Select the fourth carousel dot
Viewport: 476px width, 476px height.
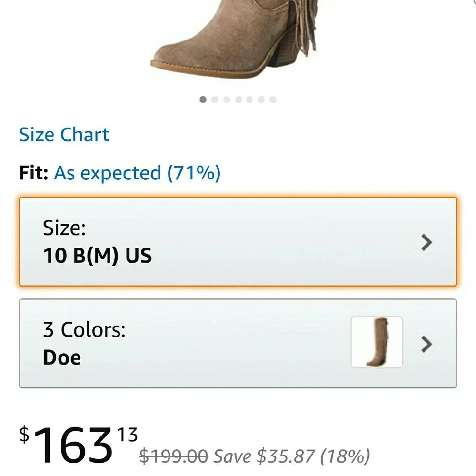coord(237,99)
